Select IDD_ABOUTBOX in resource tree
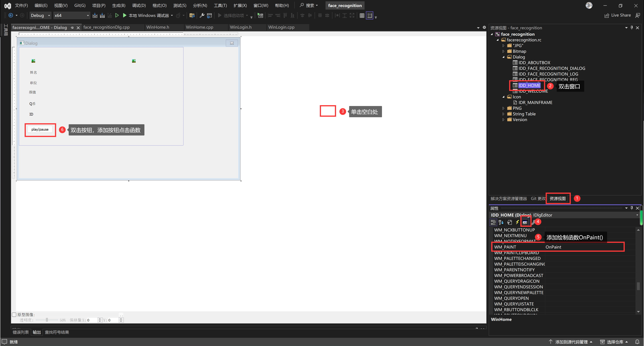 [x=534, y=63]
